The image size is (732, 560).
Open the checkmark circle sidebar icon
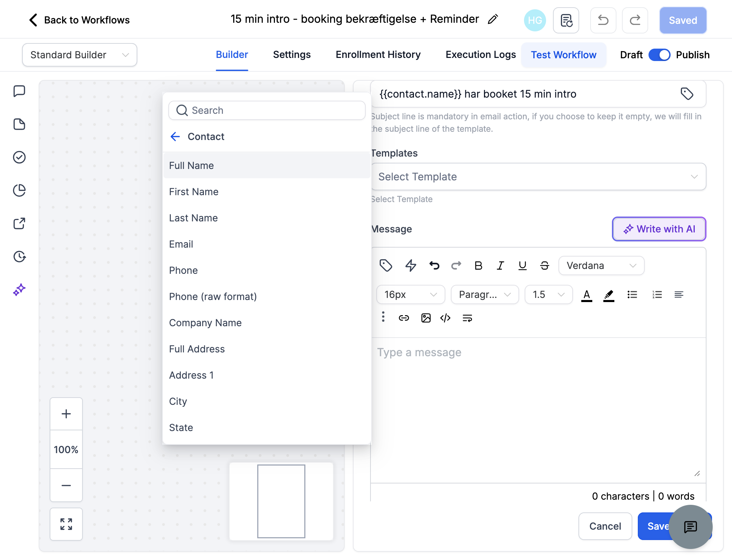click(x=19, y=157)
